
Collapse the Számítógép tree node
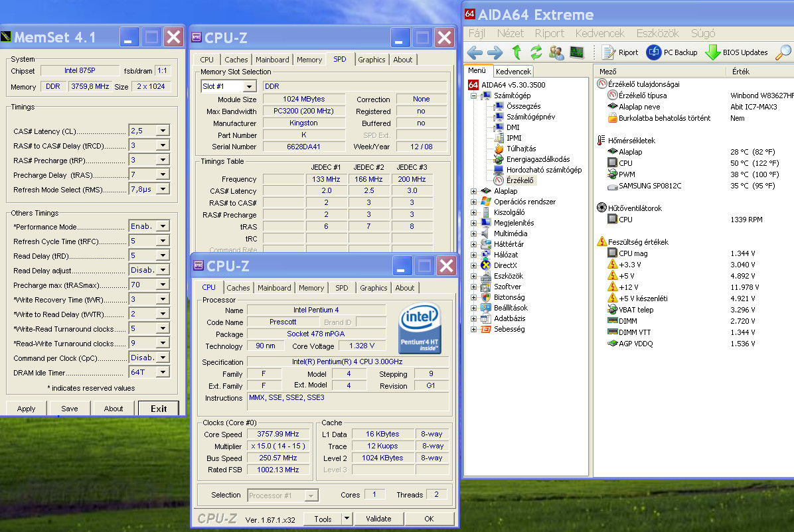[x=473, y=96]
